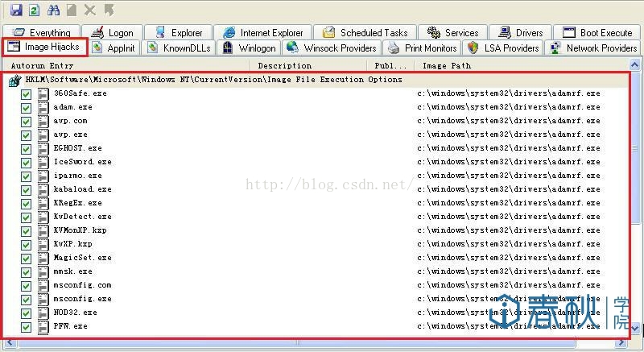Click the vertical scrollbar up arrow
The height and width of the screenshot is (352, 644).
click(634, 65)
